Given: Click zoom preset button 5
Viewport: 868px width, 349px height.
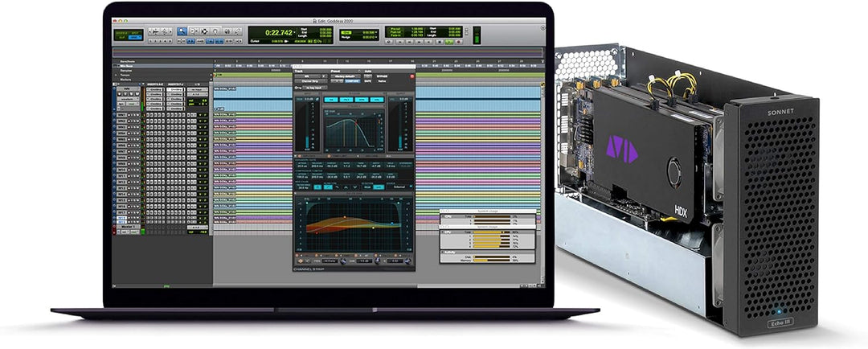Looking at the screenshot, I should click(170, 41).
